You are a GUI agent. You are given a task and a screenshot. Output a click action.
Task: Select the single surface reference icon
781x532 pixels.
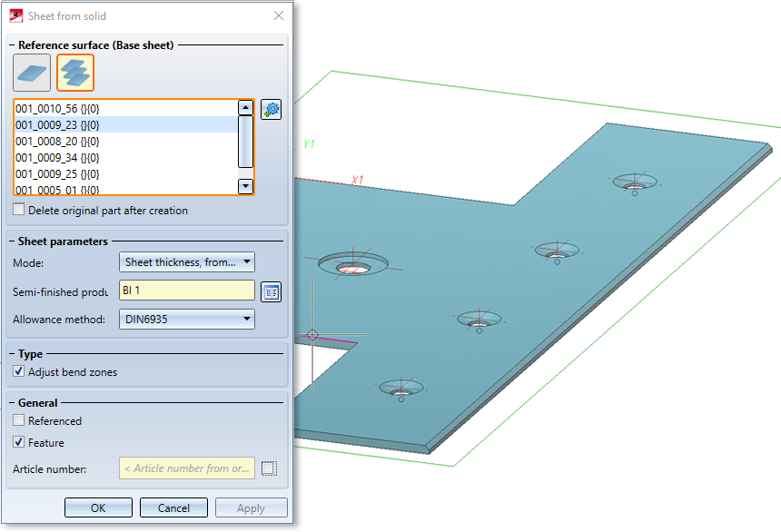(x=32, y=73)
